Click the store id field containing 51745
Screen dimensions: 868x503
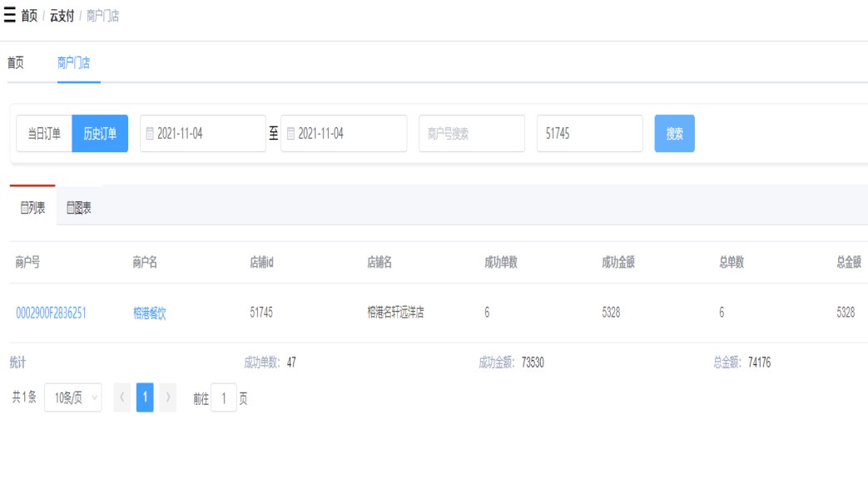589,134
